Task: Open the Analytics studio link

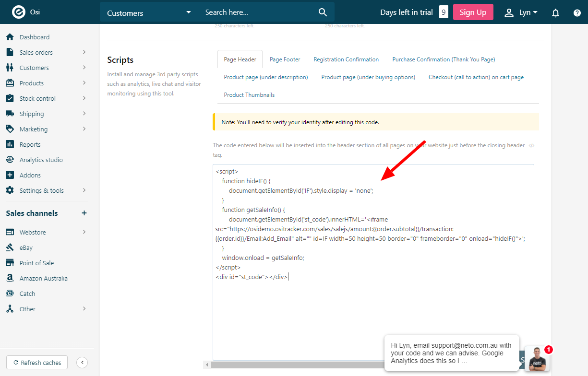Action: point(41,160)
